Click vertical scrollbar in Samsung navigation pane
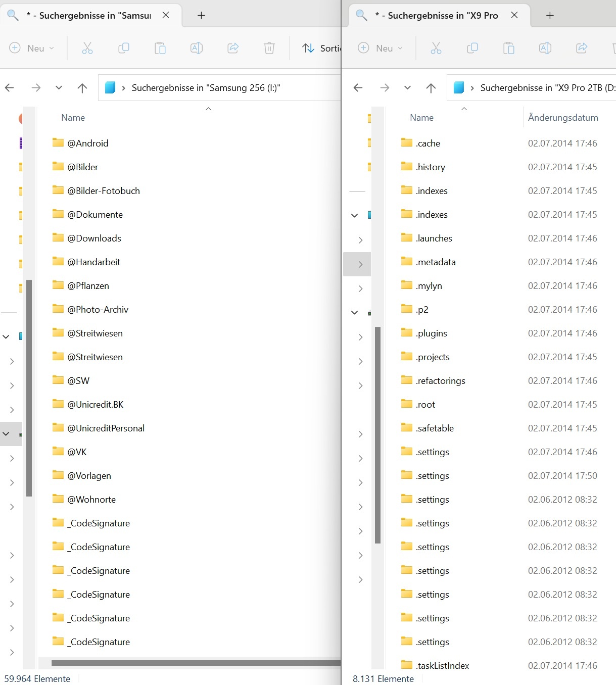This screenshot has height=685, width=616. [29, 388]
